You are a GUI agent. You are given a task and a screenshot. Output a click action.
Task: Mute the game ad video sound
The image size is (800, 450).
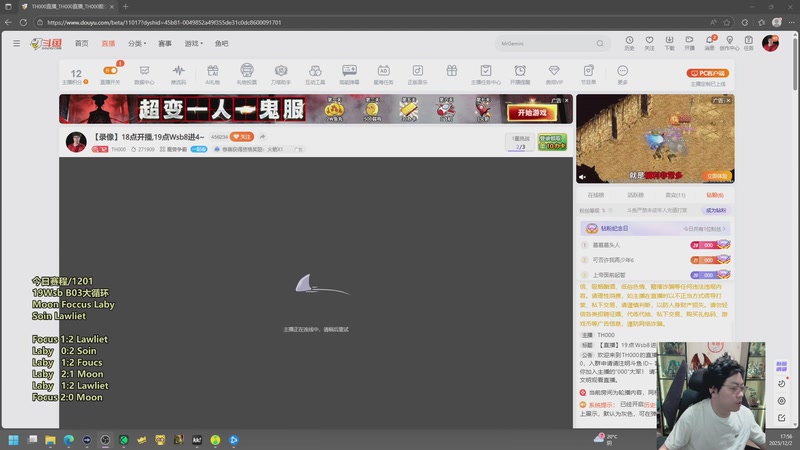tap(583, 176)
